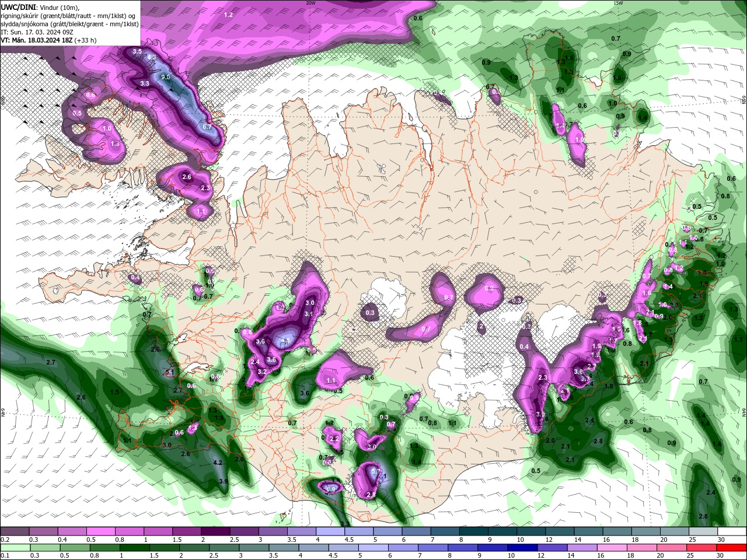Click the 6.7 snowfall value on the map
This screenshot has height=560, width=747.
(207, 127)
